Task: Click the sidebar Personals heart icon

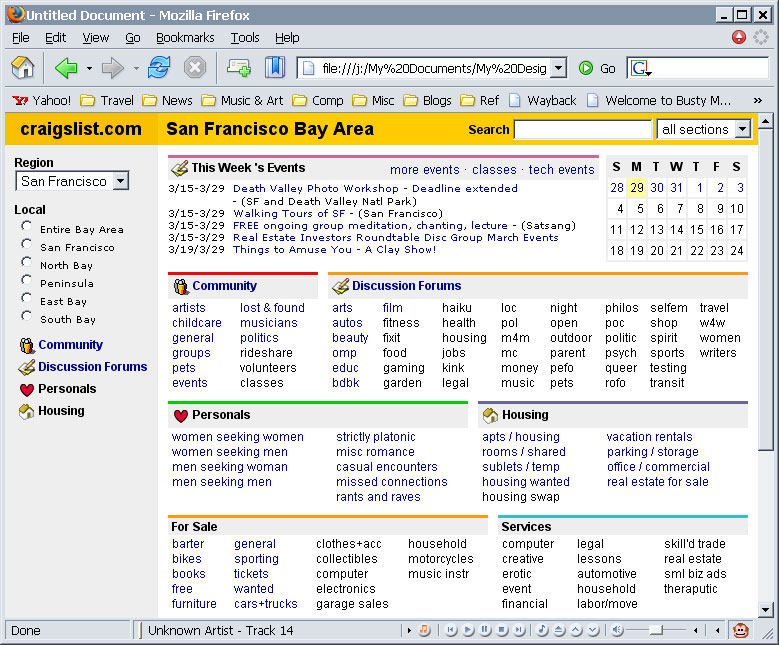Action: pyautogui.click(x=27, y=390)
